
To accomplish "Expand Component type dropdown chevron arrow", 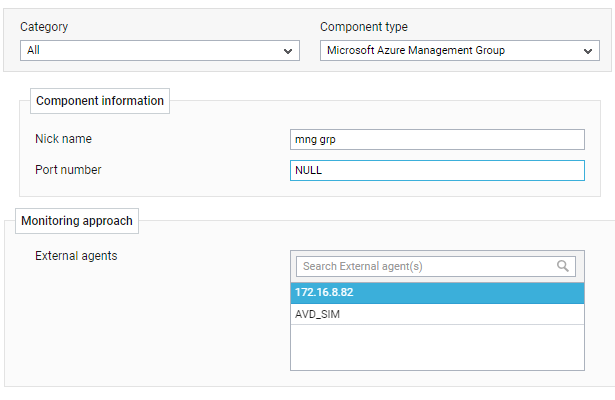I will point(588,51).
